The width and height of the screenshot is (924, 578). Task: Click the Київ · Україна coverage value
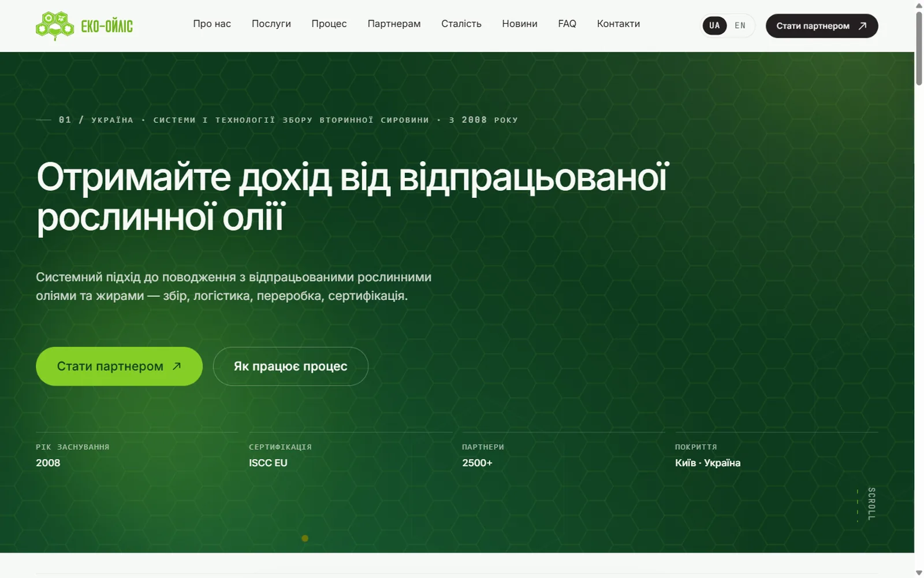707,463
